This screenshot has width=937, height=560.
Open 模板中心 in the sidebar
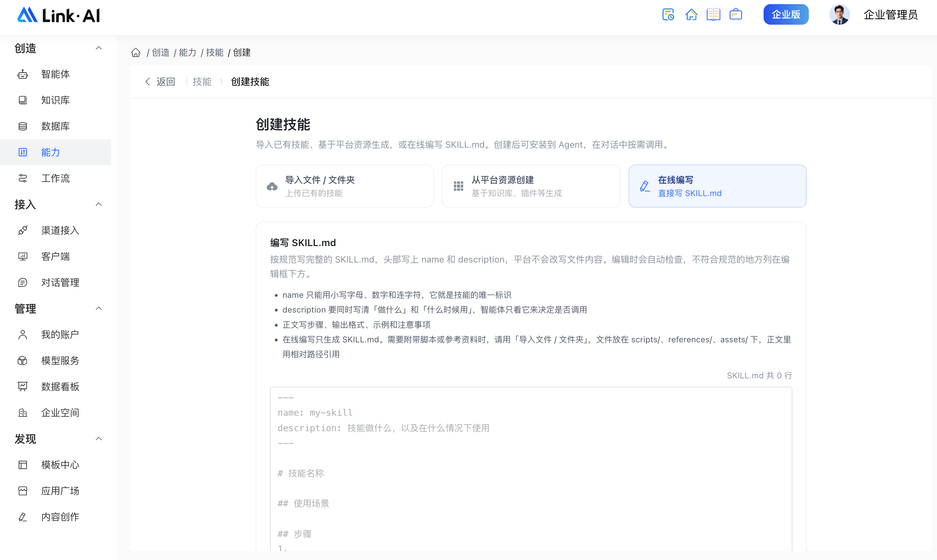pyautogui.click(x=56, y=465)
